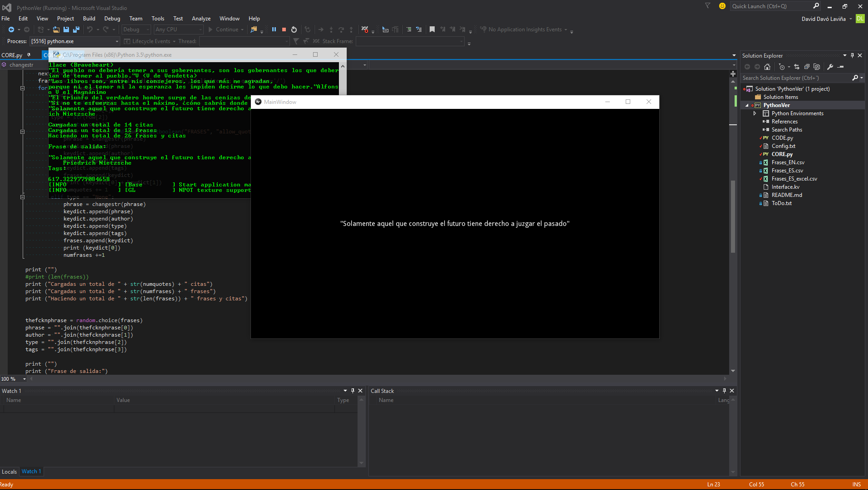The height and width of the screenshot is (490, 868).
Task: Open the Process python.exe dropdown
Action: (75, 41)
